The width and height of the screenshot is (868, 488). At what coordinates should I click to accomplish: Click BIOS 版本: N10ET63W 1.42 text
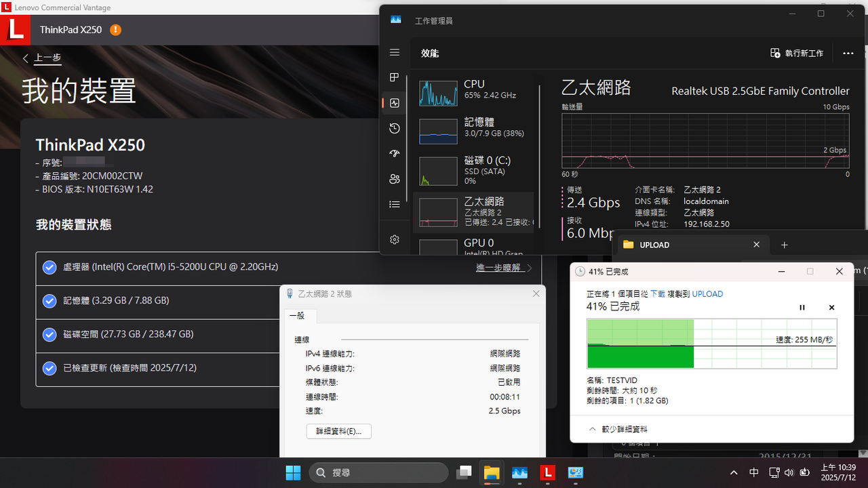tap(94, 189)
